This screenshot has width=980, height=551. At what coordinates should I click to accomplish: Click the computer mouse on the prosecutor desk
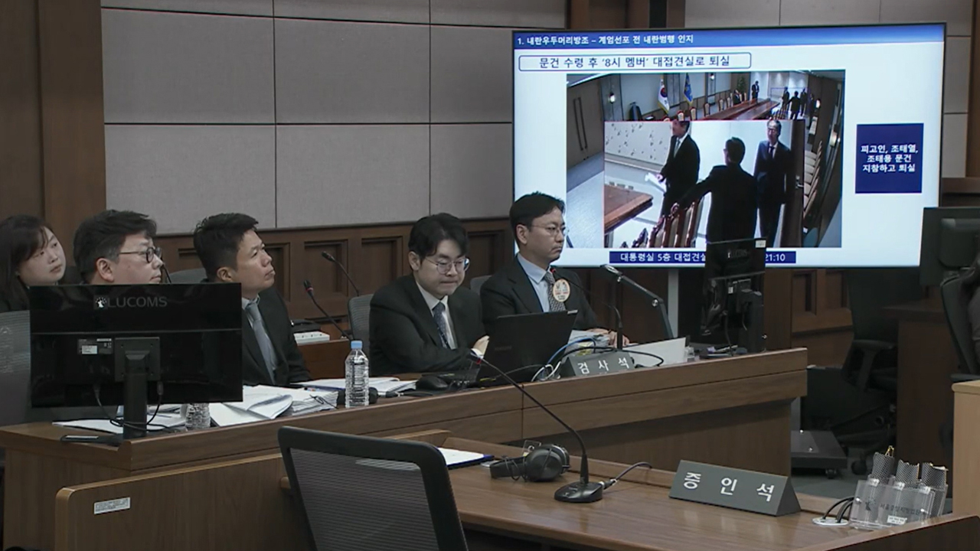(x=433, y=383)
